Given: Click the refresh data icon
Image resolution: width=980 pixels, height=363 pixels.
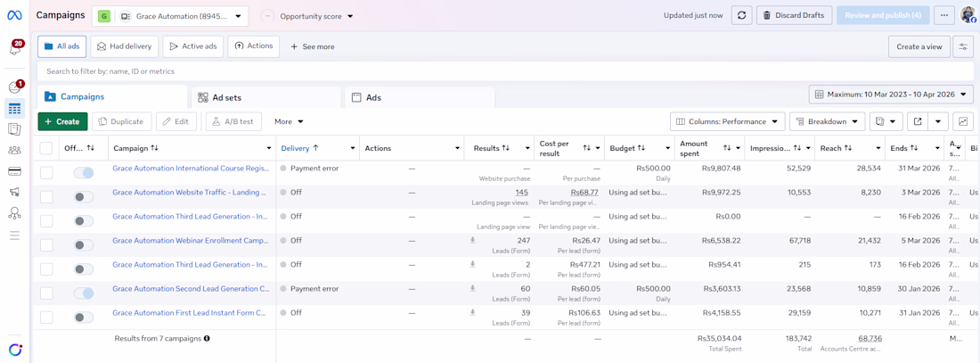Looking at the screenshot, I should pyautogui.click(x=741, y=15).
